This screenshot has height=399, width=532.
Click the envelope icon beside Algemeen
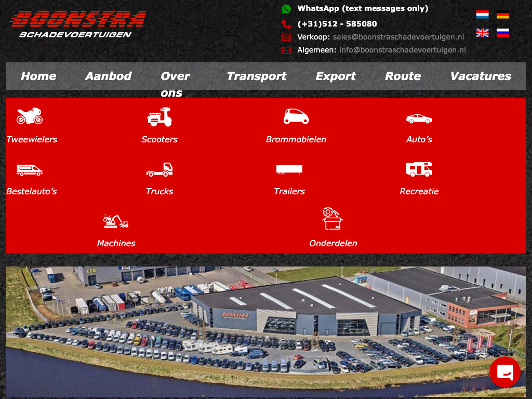click(x=286, y=50)
